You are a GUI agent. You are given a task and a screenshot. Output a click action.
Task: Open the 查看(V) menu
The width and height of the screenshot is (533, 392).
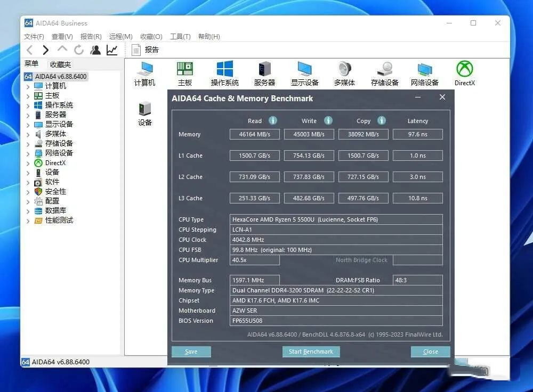click(x=62, y=36)
